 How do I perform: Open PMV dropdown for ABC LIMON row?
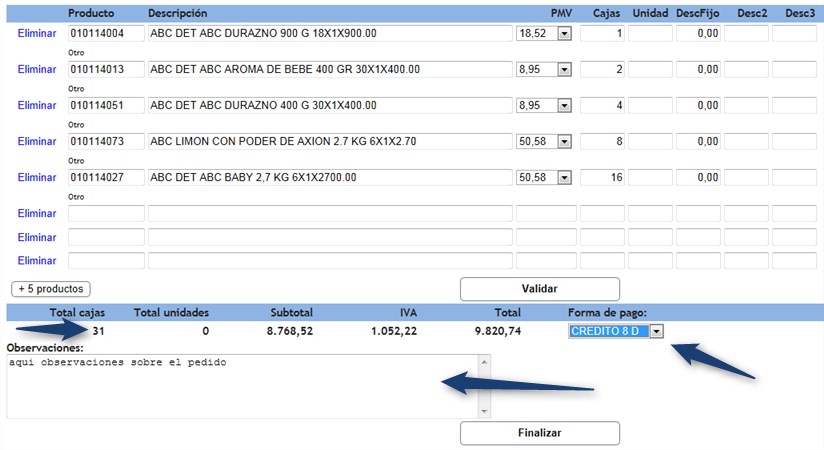564,141
